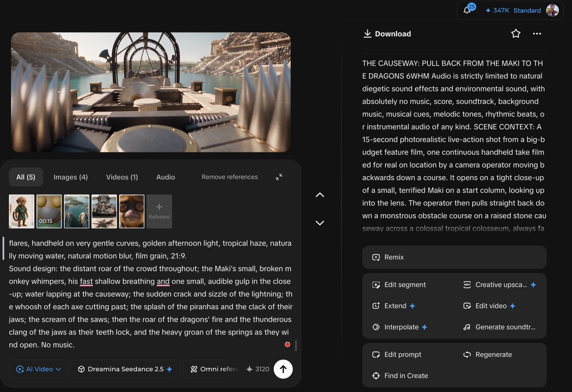Screen dimensions: 572x392
Task: Click 'SCENE CONTEXT:' in the description panel
Action: coord(503,127)
